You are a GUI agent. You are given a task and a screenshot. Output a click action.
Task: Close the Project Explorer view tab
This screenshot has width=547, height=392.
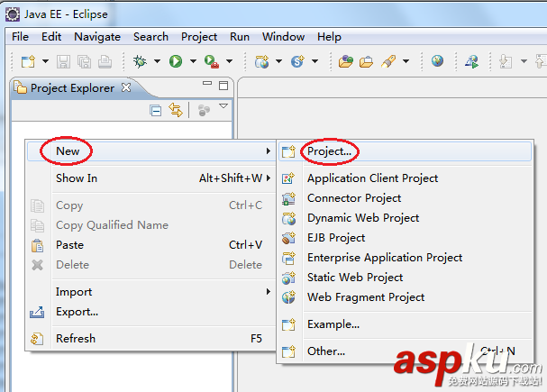tap(126, 87)
